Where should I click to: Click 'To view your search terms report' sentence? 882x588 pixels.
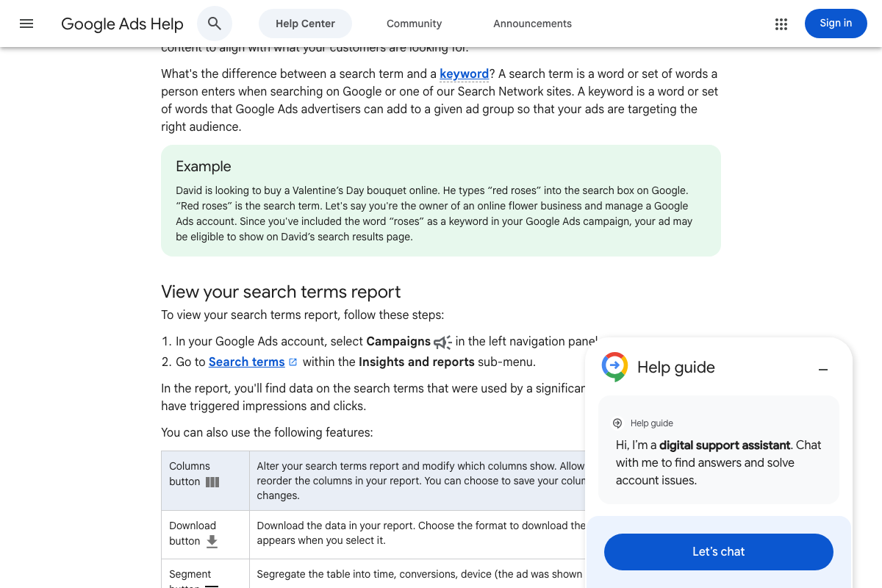303,315
